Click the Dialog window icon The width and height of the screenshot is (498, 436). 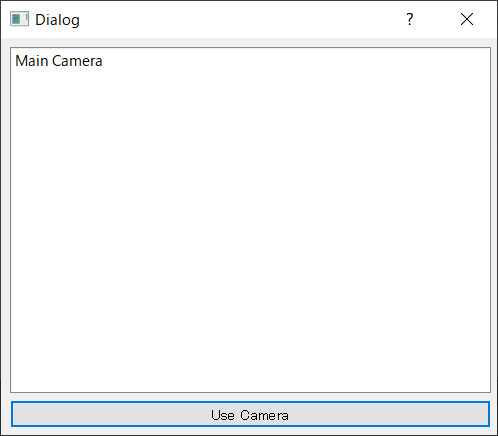click(19, 19)
